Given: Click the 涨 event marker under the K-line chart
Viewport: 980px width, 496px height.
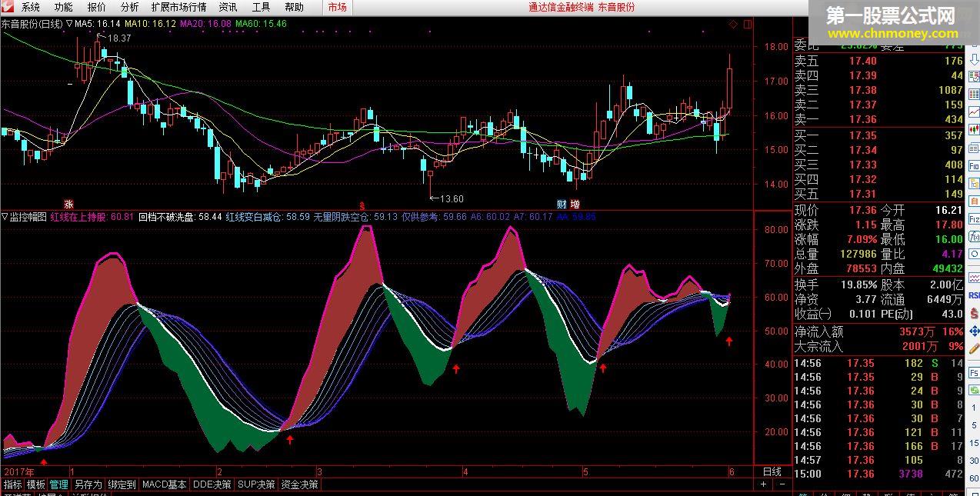Looking at the screenshot, I should point(68,205).
